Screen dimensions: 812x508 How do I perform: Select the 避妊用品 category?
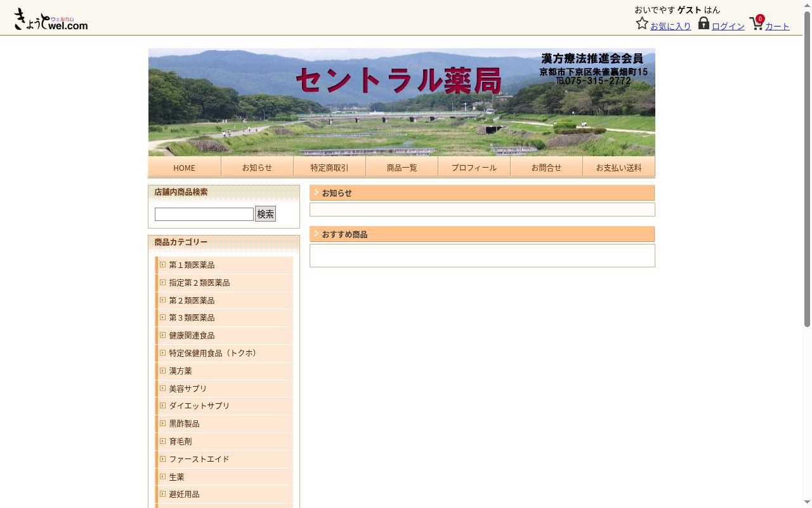pyautogui.click(x=224, y=494)
